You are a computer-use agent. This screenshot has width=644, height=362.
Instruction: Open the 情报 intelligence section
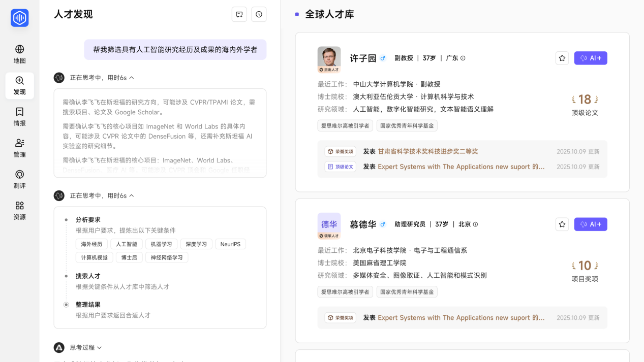20,117
